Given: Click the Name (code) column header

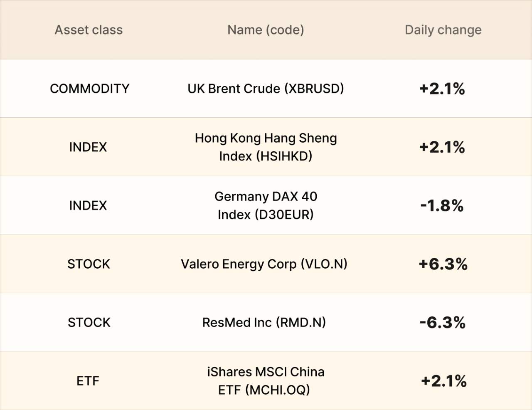Looking at the screenshot, I should click(266, 30).
